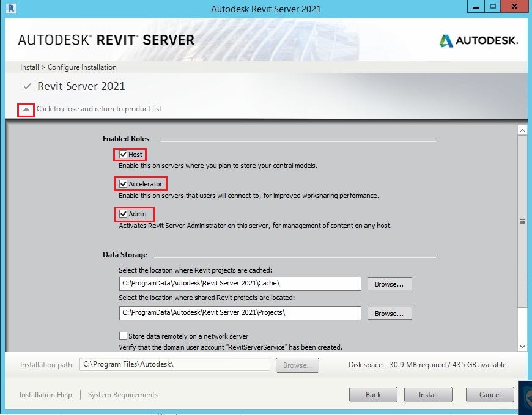Viewport: 532px width, 415px height.
Task: Click Install in the breadcrumb trail
Action: 29,67
